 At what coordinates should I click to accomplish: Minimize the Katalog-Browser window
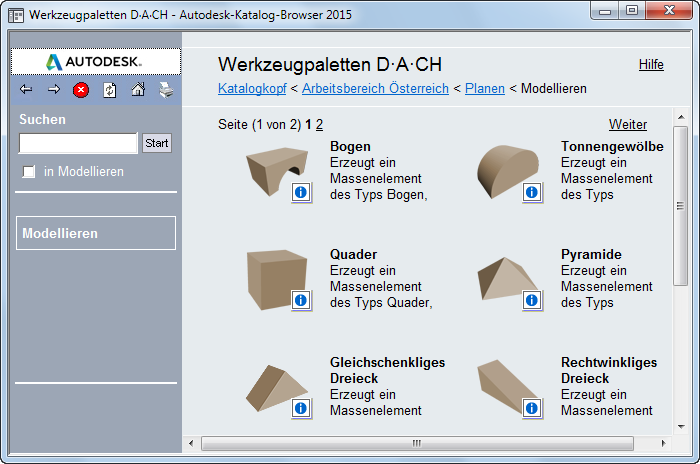605,11
